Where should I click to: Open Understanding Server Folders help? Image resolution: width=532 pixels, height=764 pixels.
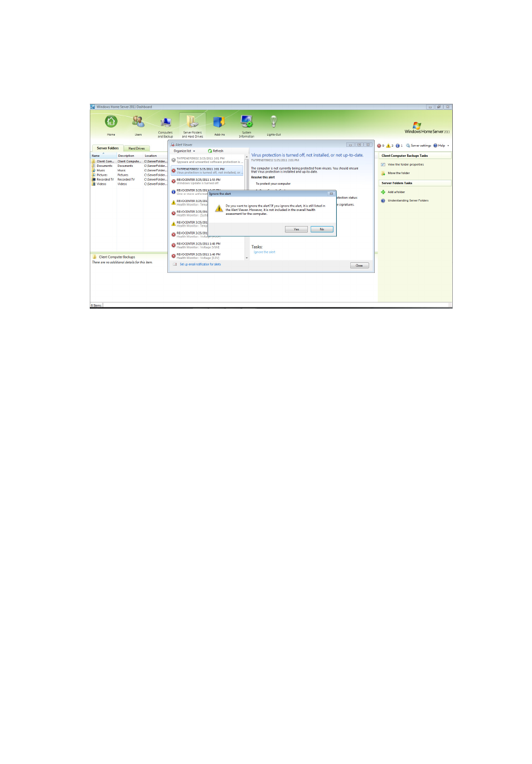pyautogui.click(x=408, y=200)
